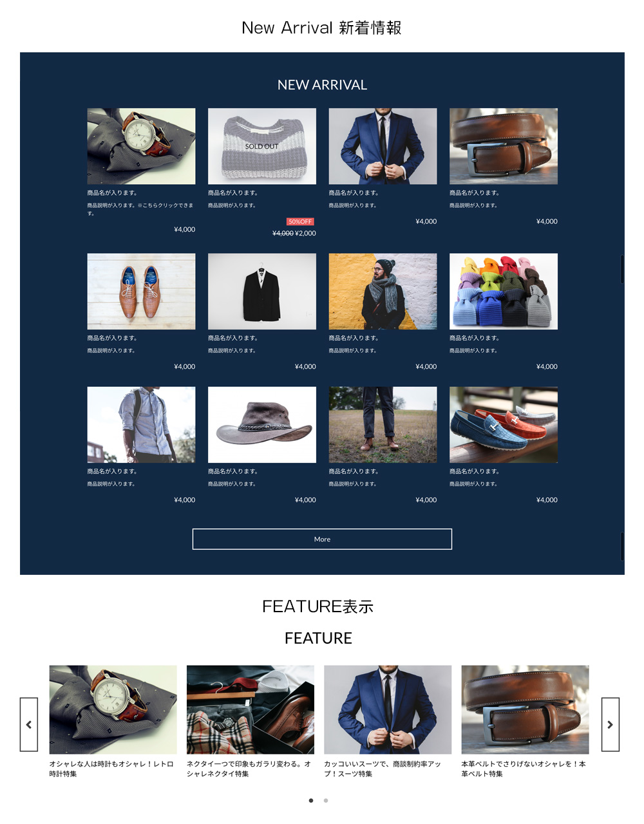Open the black jacket on hanger product
Screen dimensions: 644x824
pos(261,291)
